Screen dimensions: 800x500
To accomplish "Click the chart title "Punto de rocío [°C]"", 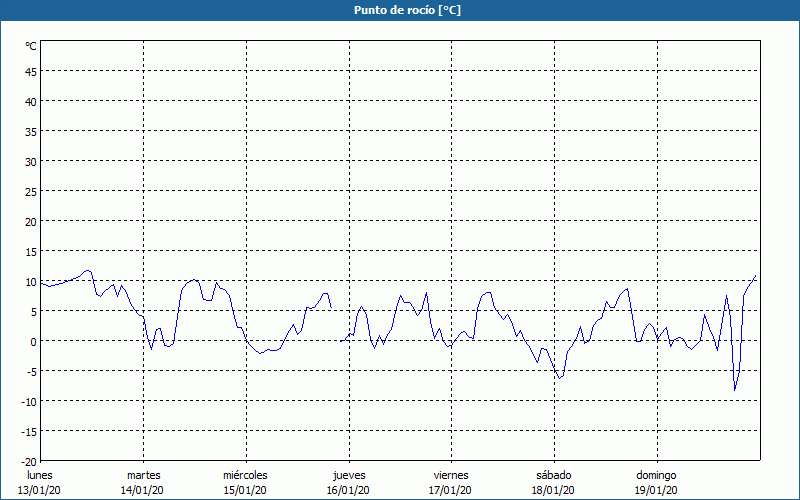I will [400, 10].
